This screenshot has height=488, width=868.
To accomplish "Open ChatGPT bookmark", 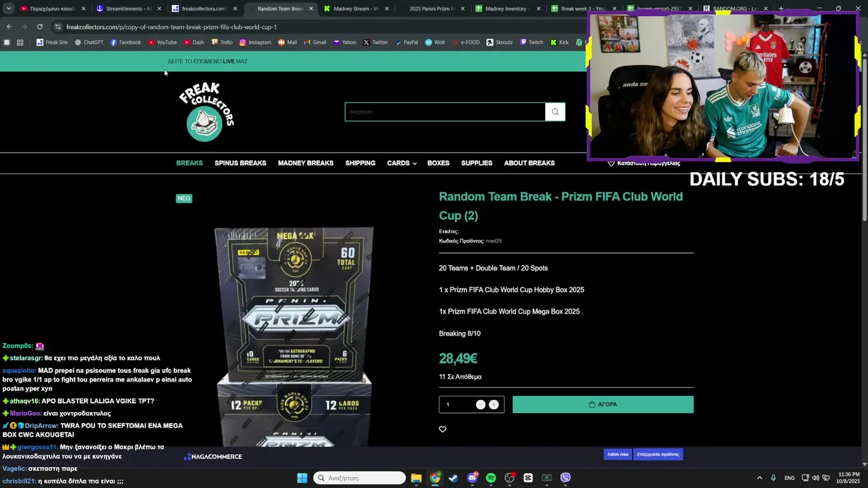I will coord(89,42).
